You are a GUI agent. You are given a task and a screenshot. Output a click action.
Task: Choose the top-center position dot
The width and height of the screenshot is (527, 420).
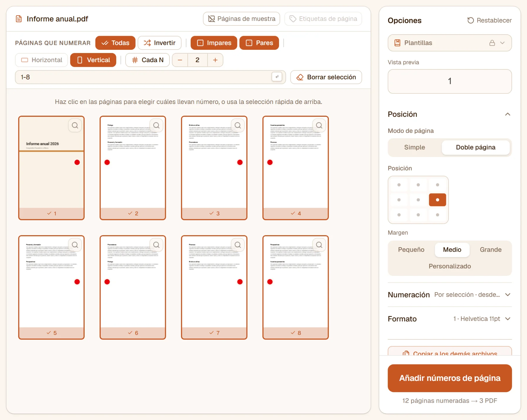tap(418, 185)
